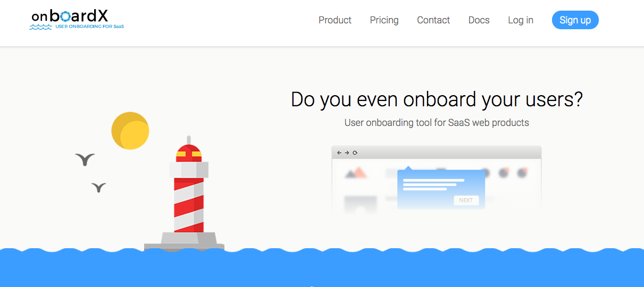The width and height of the screenshot is (644, 287).
Task: Click the reload icon in the mock browser
Action: 355,153
